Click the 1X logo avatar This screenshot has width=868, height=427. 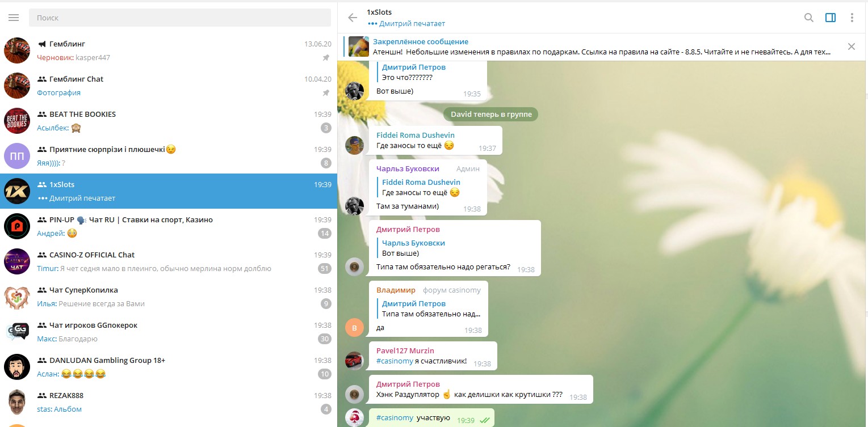[x=17, y=191]
